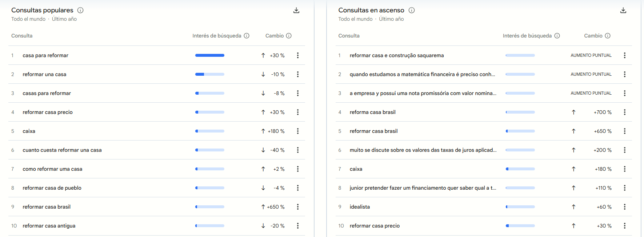The width and height of the screenshot is (644, 237).
Task: Download the Consultas populares data
Action: (296, 10)
